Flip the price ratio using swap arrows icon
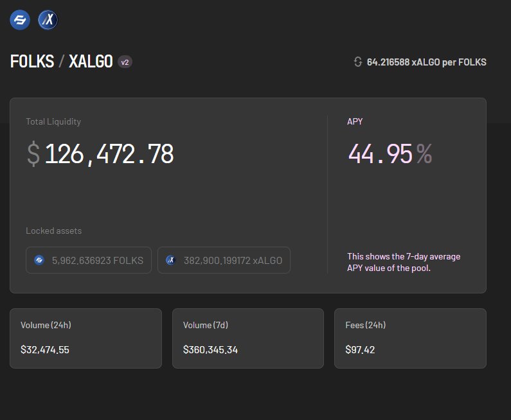 358,62
